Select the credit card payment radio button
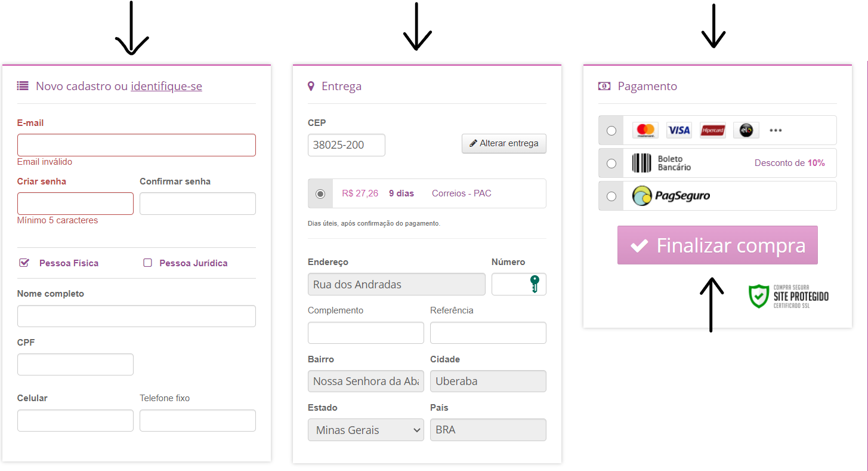 point(611,131)
